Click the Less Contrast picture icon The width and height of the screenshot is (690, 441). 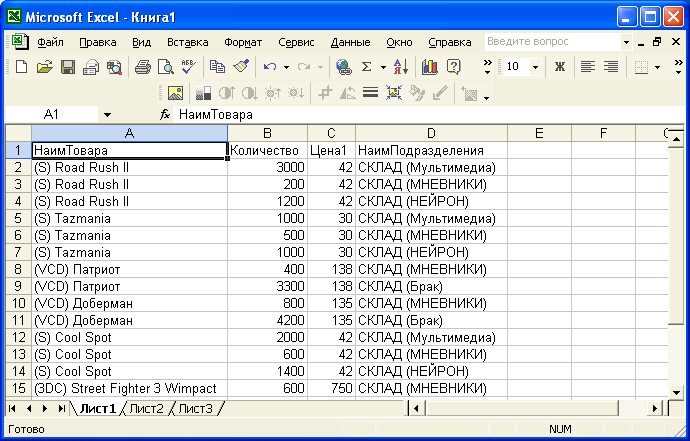pos(250,93)
